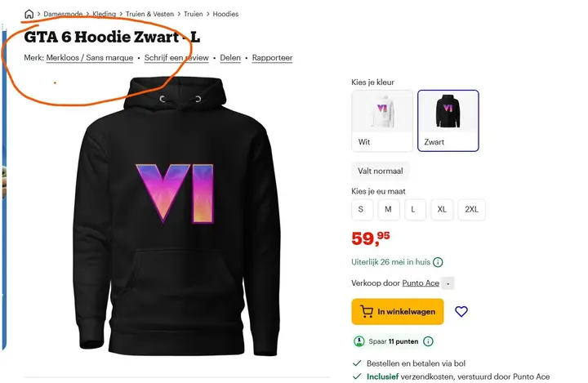
Task: Add the hoodie to favorites with the heart icon
Action: point(461,311)
